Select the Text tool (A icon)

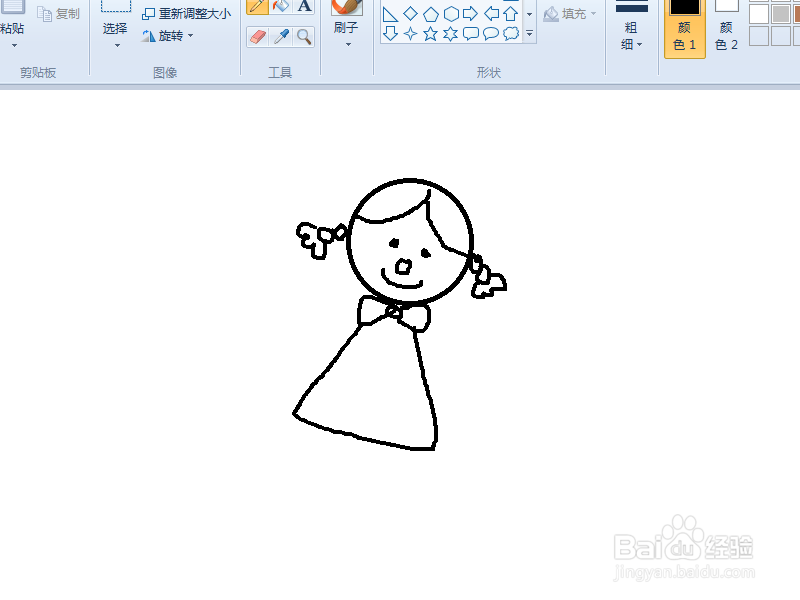coord(304,6)
